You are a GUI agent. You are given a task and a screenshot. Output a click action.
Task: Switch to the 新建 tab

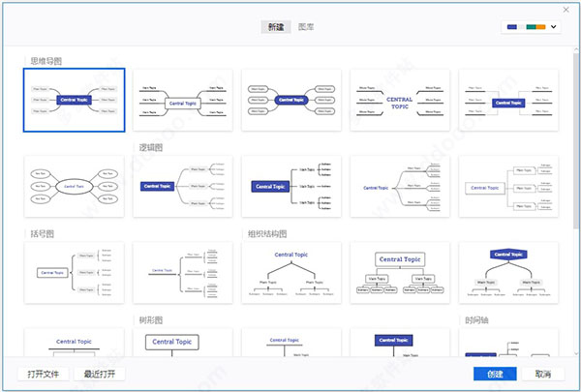click(x=276, y=27)
